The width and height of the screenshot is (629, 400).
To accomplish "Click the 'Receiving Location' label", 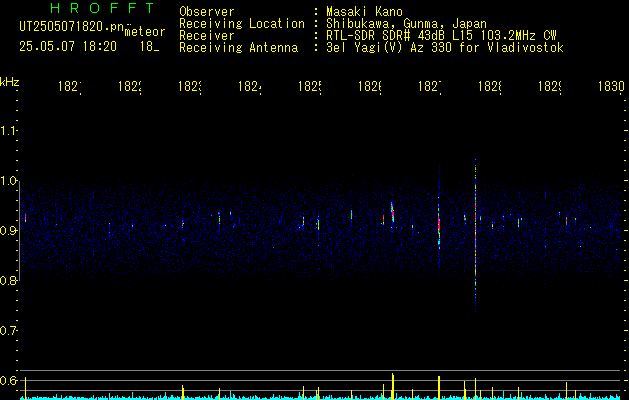I will tap(242, 24).
